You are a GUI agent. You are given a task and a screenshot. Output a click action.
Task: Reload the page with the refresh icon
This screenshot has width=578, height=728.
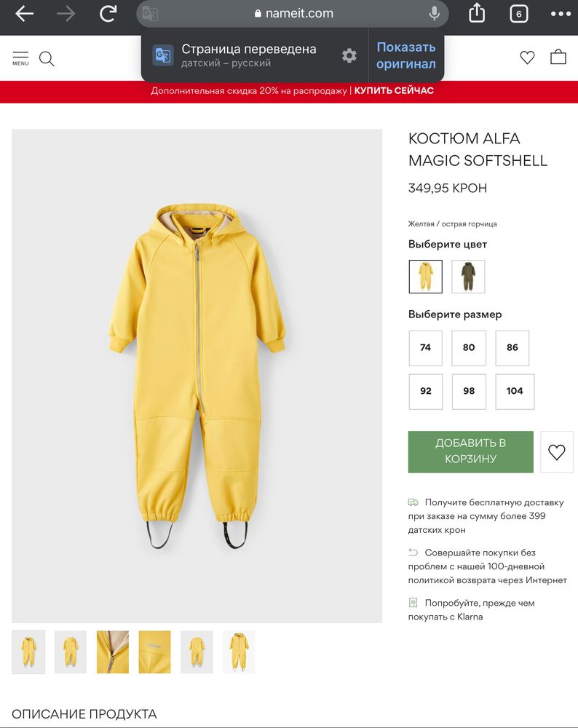(108, 14)
